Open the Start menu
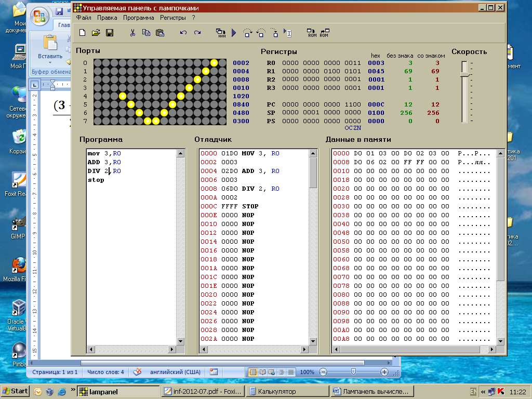532x399 pixels. 15,391
